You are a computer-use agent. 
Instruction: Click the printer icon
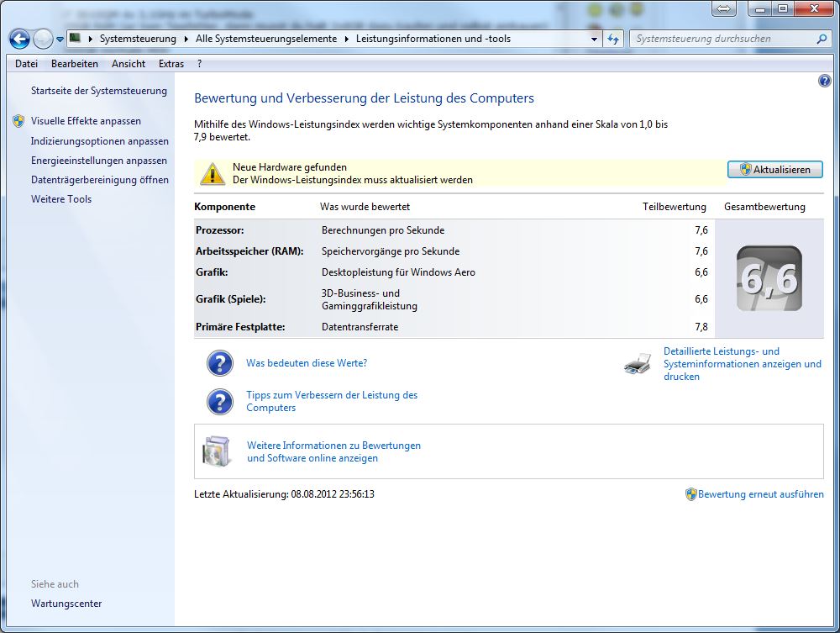[638, 364]
